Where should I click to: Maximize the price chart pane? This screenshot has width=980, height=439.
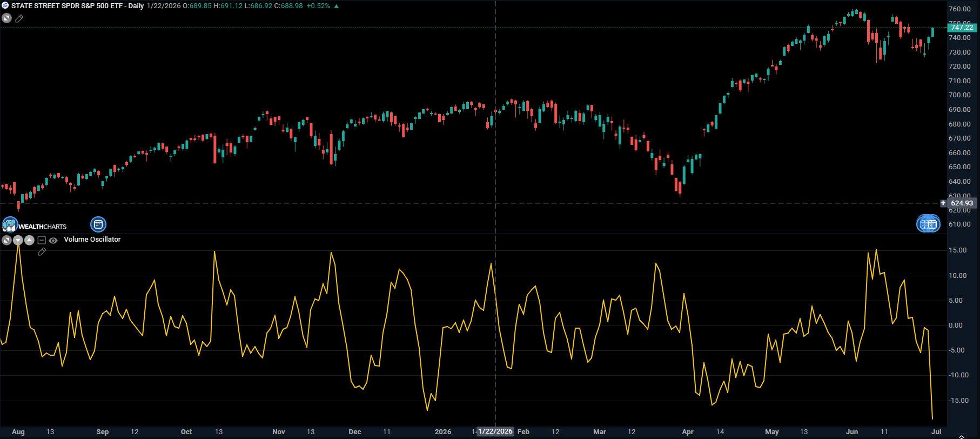[6, 18]
